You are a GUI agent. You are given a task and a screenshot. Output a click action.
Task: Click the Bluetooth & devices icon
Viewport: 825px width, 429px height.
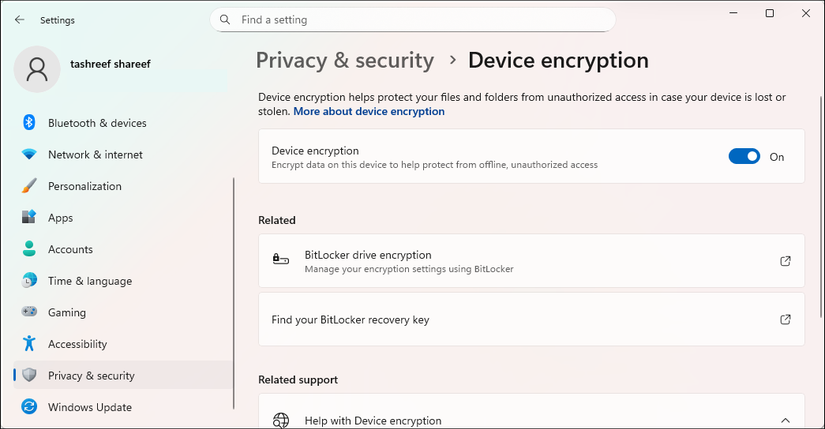pos(29,123)
